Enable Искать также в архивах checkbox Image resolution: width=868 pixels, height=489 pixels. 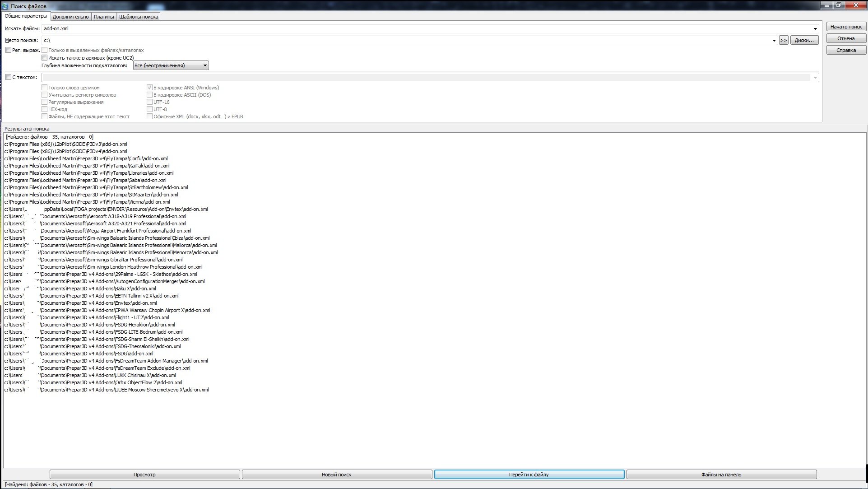pyautogui.click(x=45, y=58)
